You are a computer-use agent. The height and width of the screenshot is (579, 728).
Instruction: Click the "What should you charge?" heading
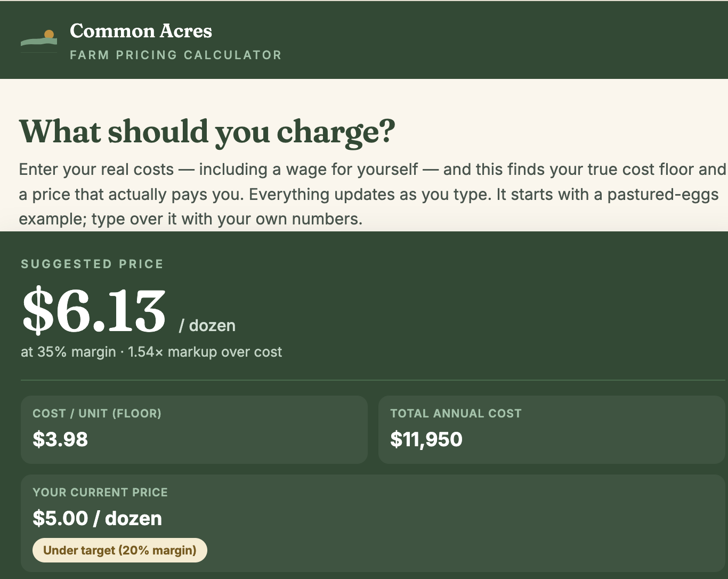207,131
